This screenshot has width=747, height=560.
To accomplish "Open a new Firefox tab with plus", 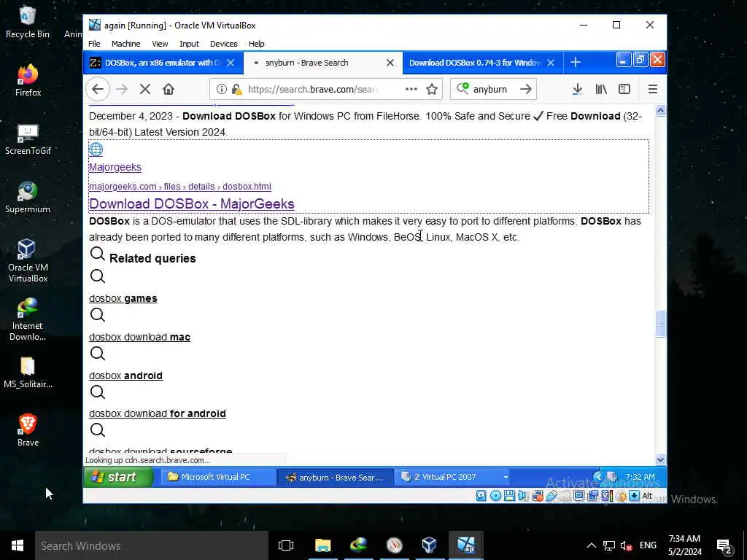I will pyautogui.click(x=576, y=63).
